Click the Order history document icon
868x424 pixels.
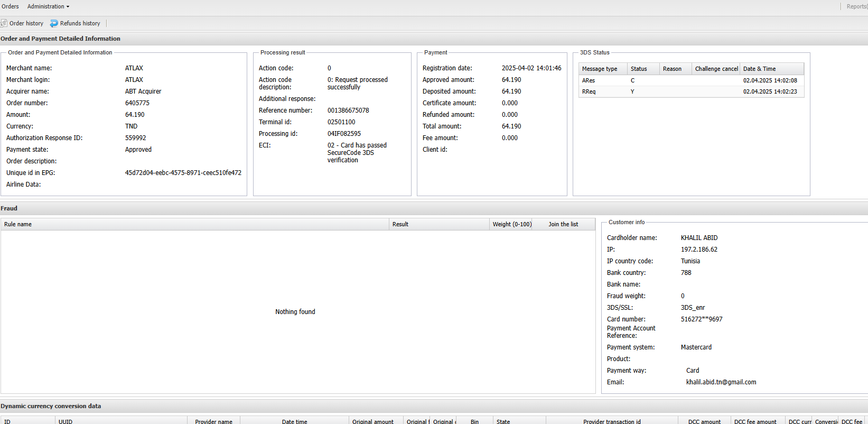pyautogui.click(x=4, y=23)
